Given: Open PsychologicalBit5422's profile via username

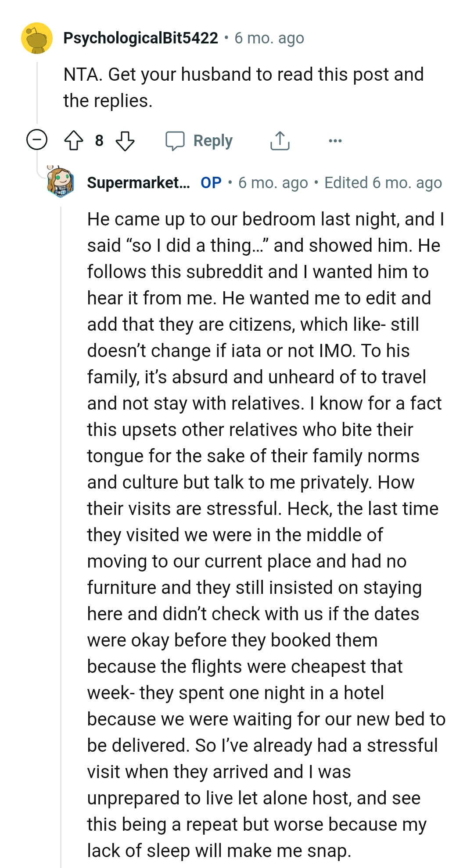Looking at the screenshot, I should [140, 38].
